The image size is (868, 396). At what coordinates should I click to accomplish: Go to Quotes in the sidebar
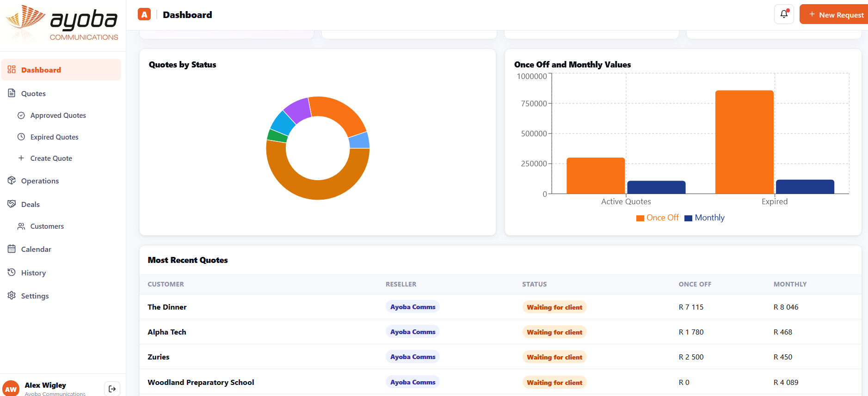click(33, 93)
